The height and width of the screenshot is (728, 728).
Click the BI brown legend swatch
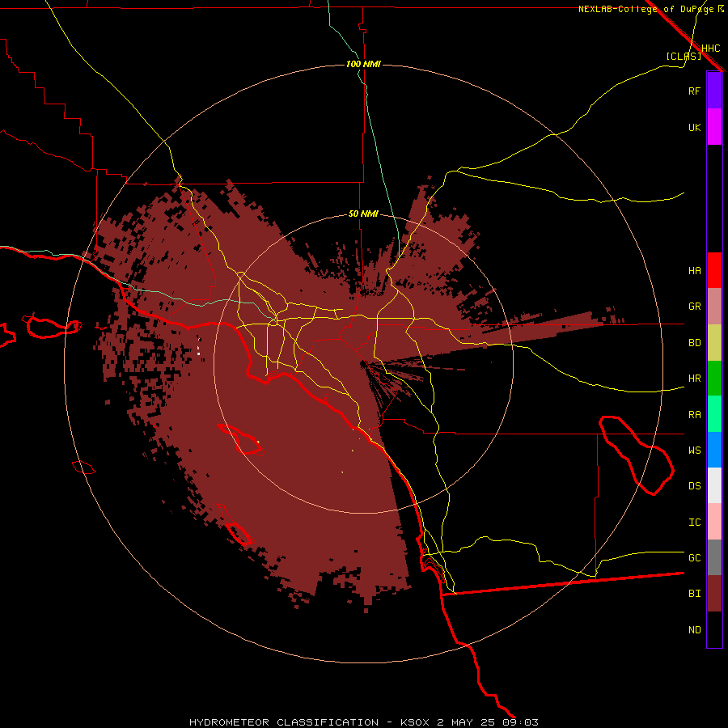pyautogui.click(x=714, y=594)
